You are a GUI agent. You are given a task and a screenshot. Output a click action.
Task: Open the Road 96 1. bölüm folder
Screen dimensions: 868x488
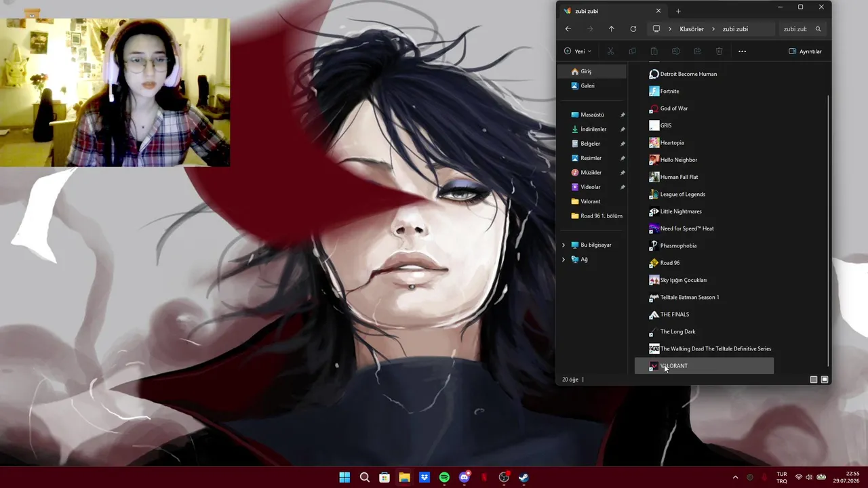(597, 216)
